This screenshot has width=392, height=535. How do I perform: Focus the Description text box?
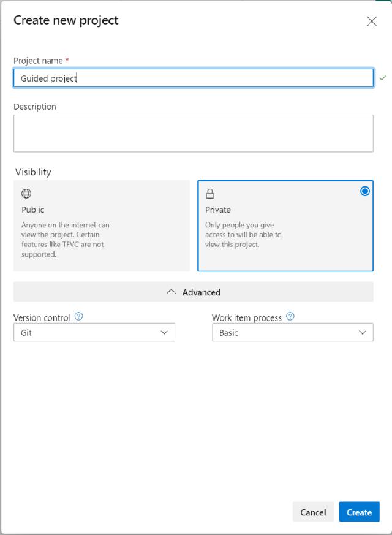[x=193, y=133]
